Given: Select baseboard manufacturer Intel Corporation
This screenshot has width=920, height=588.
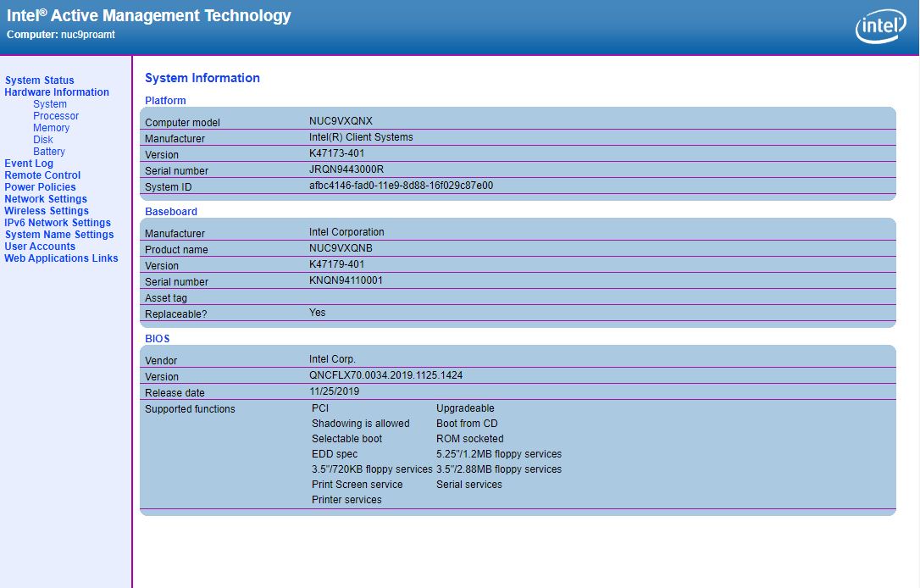Looking at the screenshot, I should click(x=346, y=232).
